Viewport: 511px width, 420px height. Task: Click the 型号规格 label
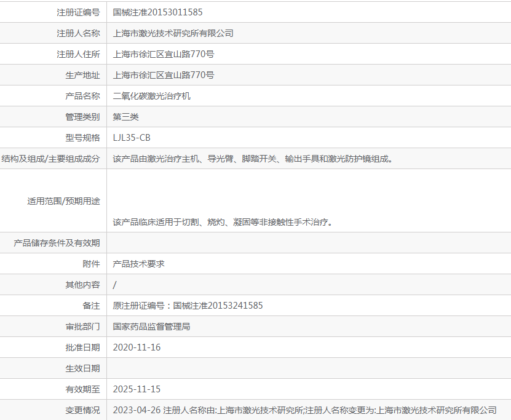(x=82, y=138)
